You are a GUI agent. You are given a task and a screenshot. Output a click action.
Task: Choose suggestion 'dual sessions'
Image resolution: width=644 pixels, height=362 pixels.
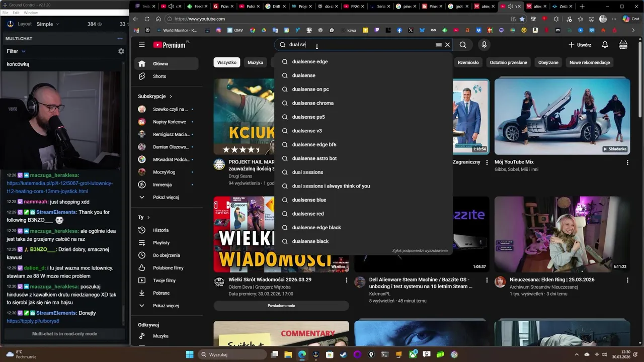click(x=363, y=172)
